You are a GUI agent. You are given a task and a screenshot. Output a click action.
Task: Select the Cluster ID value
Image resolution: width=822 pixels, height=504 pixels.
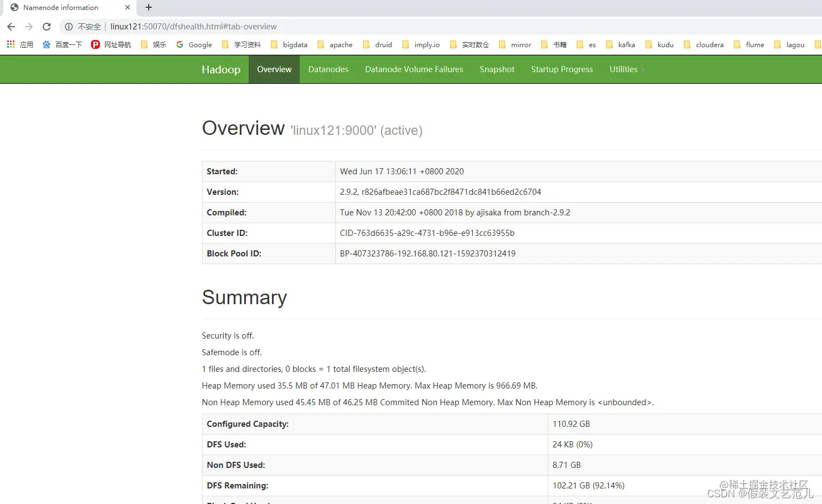coord(427,233)
